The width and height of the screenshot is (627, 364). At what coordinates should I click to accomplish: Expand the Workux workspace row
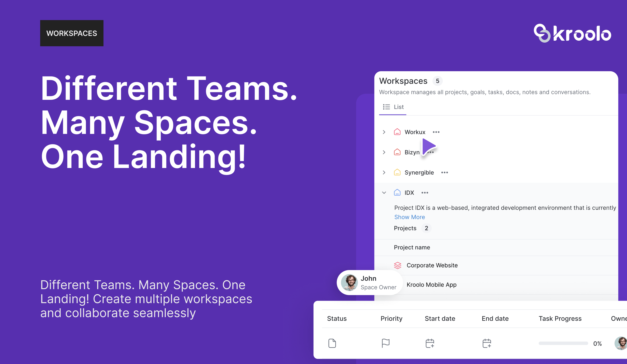coord(384,132)
